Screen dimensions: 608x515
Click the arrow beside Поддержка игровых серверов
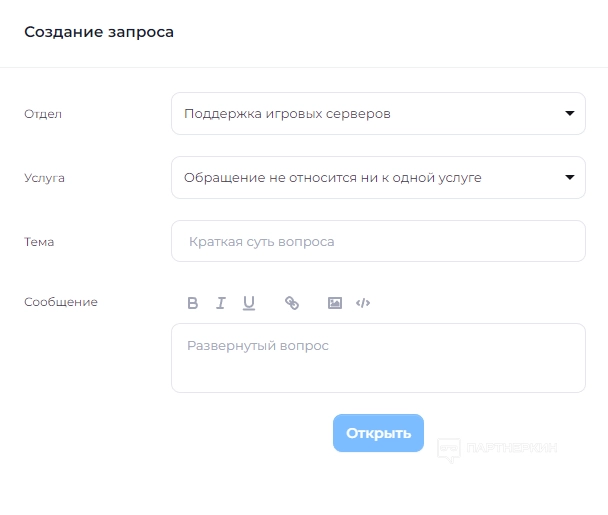tap(570, 114)
